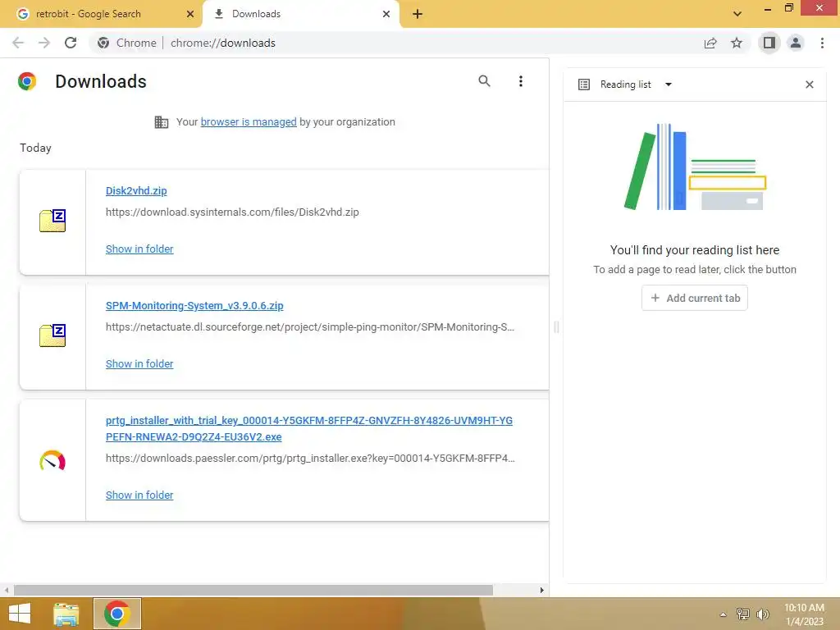Image resolution: width=840 pixels, height=630 pixels.
Task: Open the tab search chevron
Action: (737, 14)
